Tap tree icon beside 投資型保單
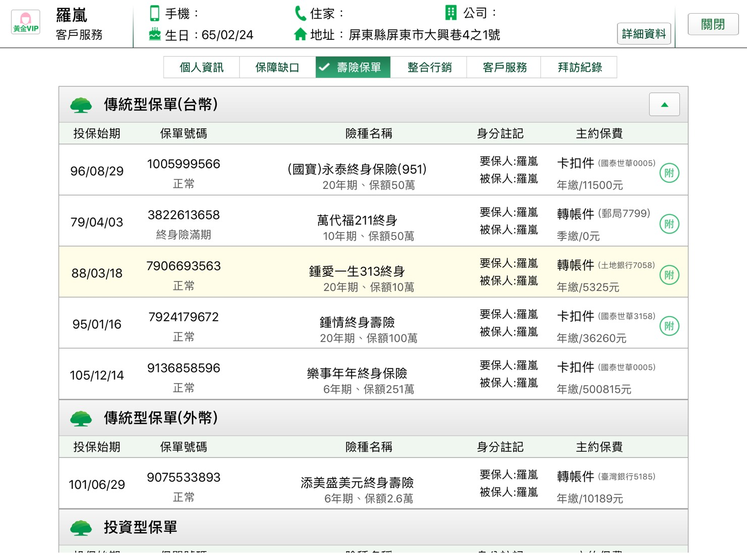Image resolution: width=747 pixels, height=560 pixels. [x=81, y=528]
